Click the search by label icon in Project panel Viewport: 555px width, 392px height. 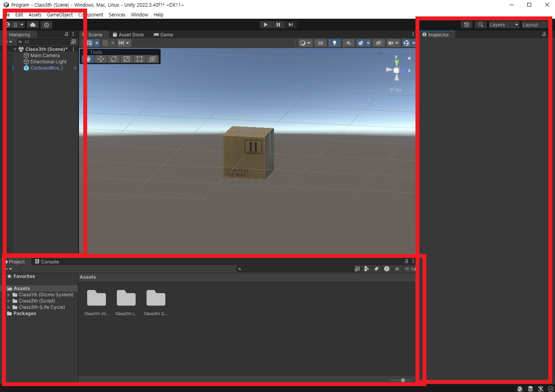[x=376, y=269]
